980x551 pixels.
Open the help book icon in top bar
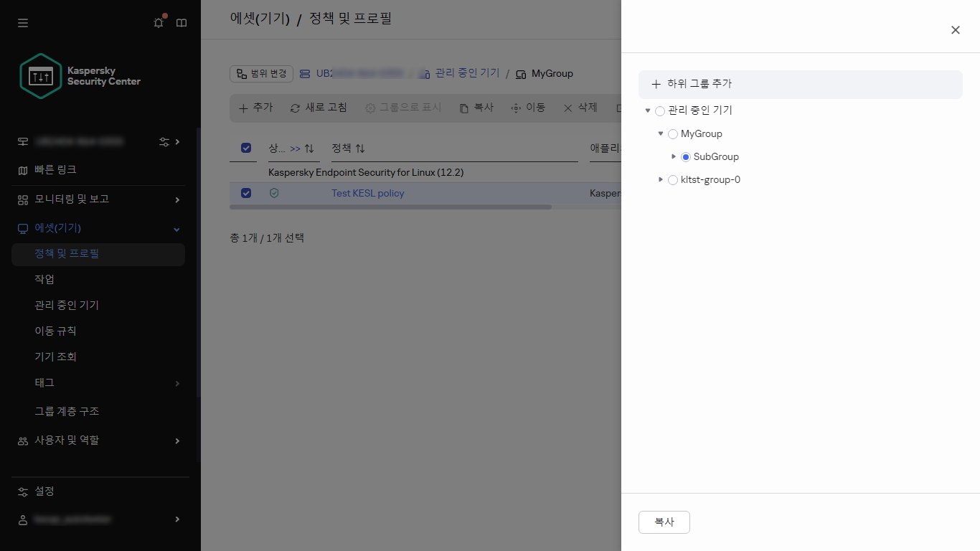(181, 22)
